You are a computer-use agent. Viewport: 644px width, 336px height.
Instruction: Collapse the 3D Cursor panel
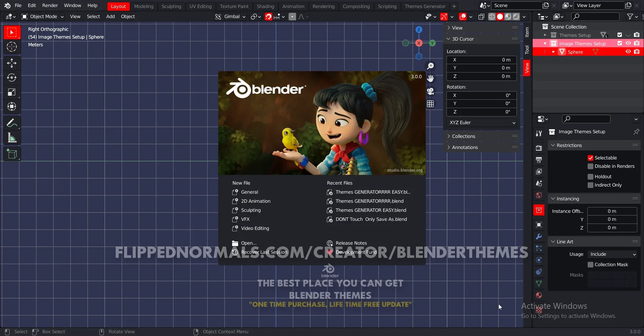(x=482, y=39)
